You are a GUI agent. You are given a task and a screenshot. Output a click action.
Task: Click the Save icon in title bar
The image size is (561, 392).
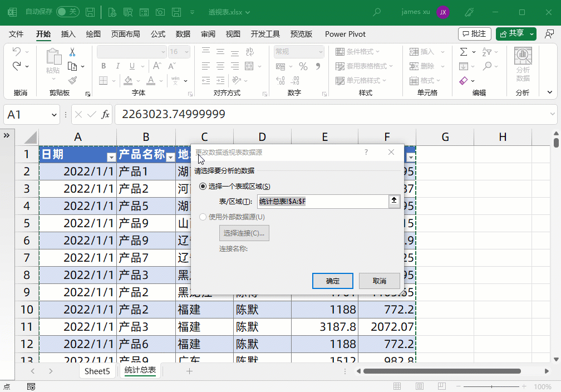(x=90, y=12)
